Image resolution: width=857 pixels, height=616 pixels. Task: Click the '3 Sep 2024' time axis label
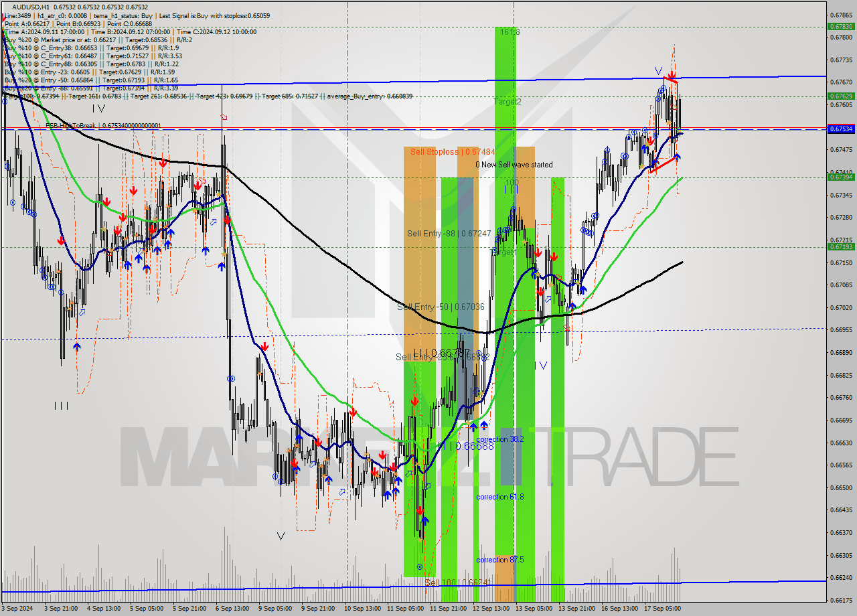18,609
